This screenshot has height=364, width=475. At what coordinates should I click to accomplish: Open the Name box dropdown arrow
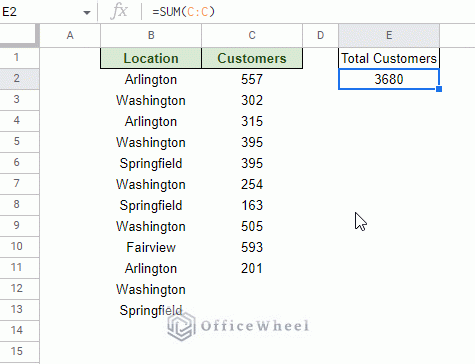87,13
